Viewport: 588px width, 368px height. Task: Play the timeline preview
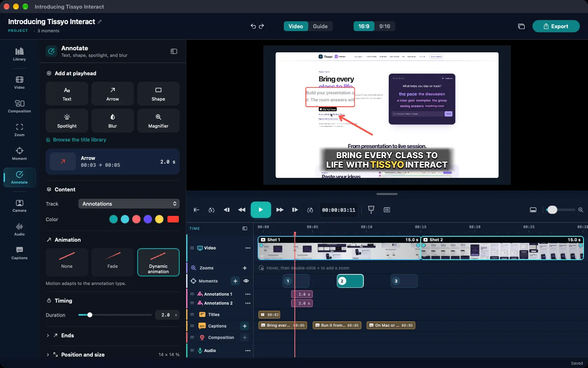click(x=261, y=210)
